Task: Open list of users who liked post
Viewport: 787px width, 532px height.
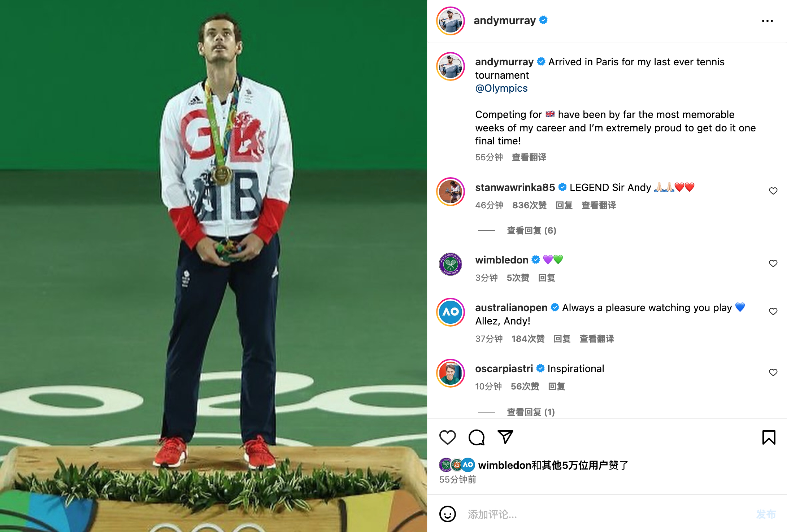Action: click(553, 465)
